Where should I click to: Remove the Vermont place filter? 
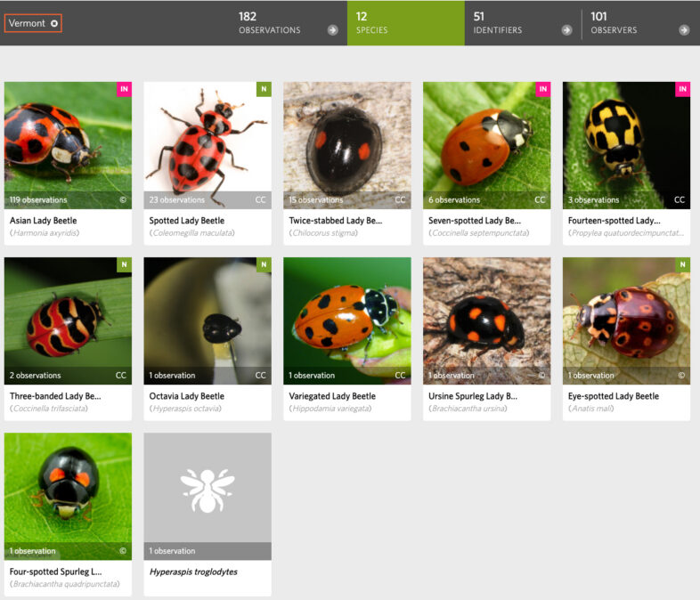(x=54, y=23)
